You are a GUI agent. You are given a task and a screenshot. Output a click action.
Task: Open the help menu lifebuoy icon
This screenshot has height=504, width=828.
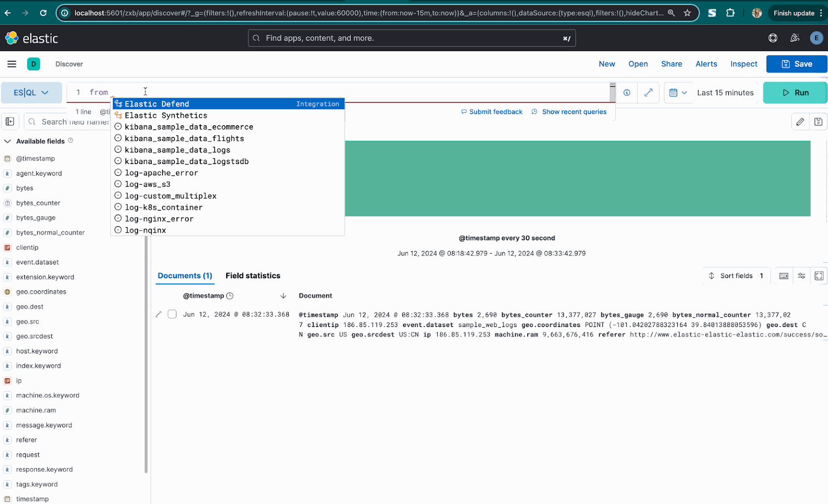[x=773, y=38]
